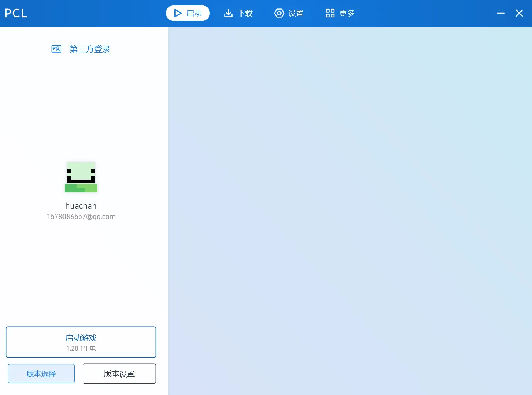532x395 pixels.
Task: Click the 1.20.1生电 version subtitle
Action: coord(81,348)
